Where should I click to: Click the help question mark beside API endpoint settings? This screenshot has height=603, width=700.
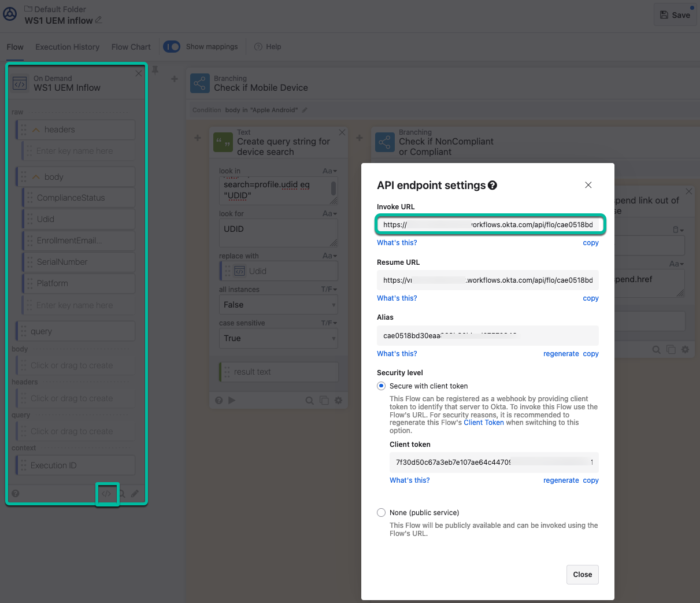(492, 186)
